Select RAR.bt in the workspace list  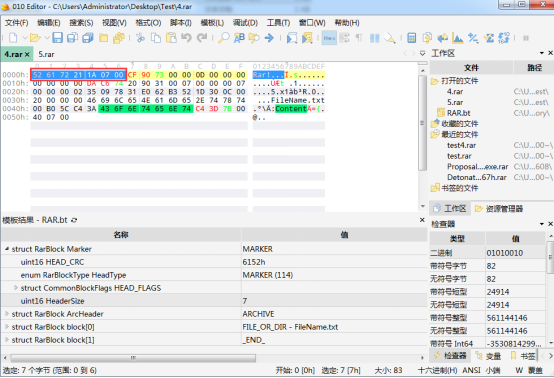[x=459, y=113]
